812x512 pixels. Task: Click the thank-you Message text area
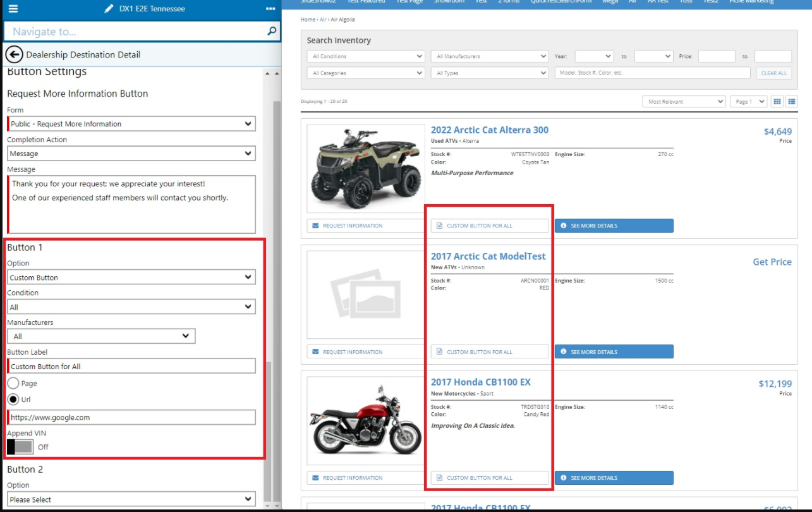(131, 204)
